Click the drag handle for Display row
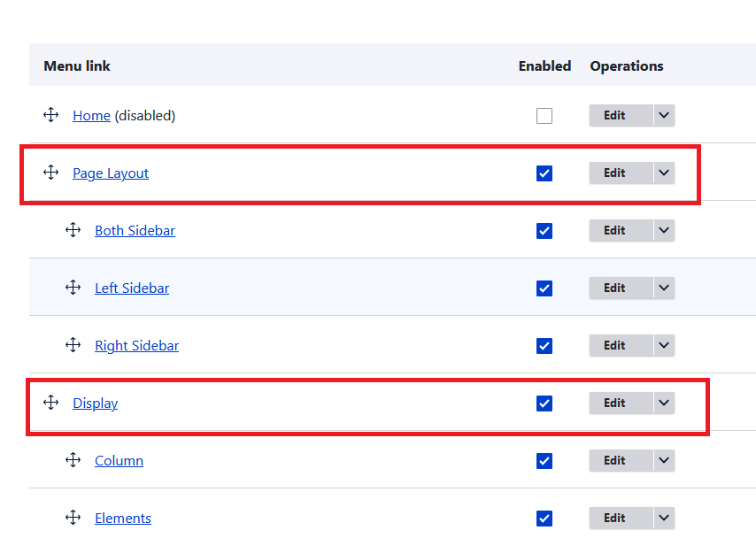The height and width of the screenshot is (538, 756). (50, 403)
